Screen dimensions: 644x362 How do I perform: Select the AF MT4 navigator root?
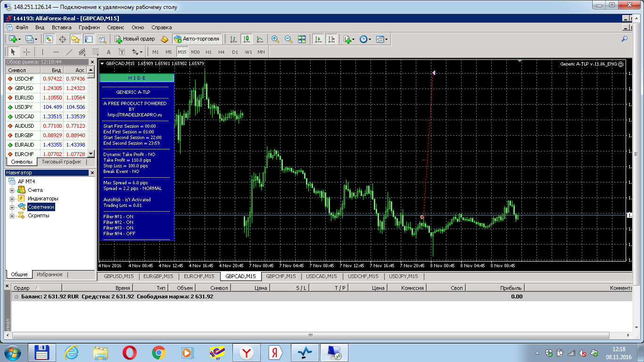click(x=26, y=181)
